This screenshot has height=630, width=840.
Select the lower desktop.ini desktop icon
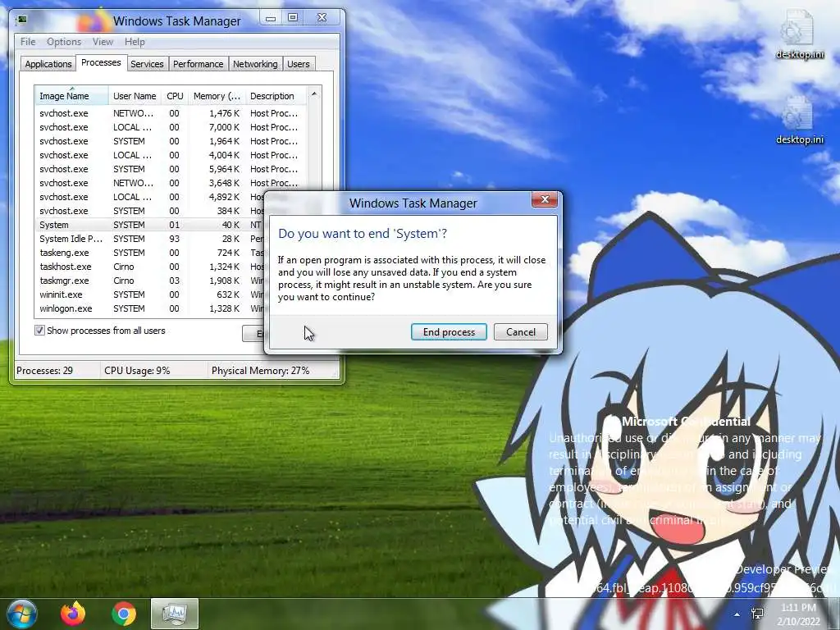tap(799, 121)
